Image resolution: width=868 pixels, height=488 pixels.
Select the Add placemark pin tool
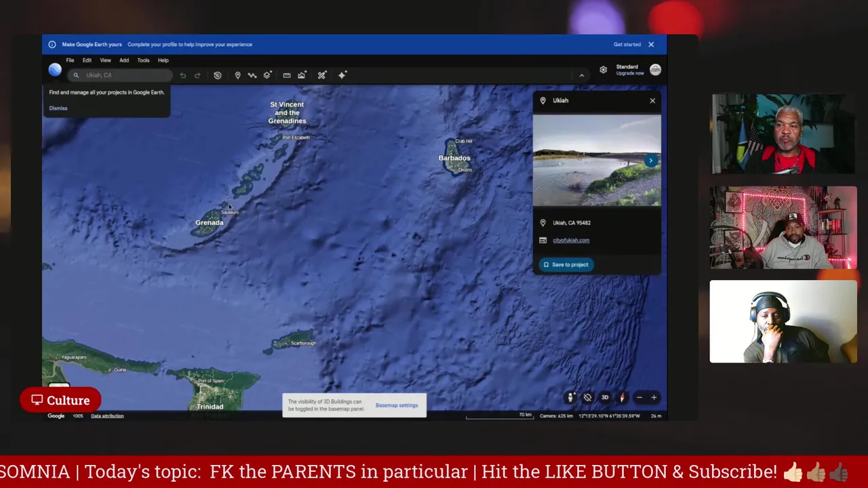point(237,75)
